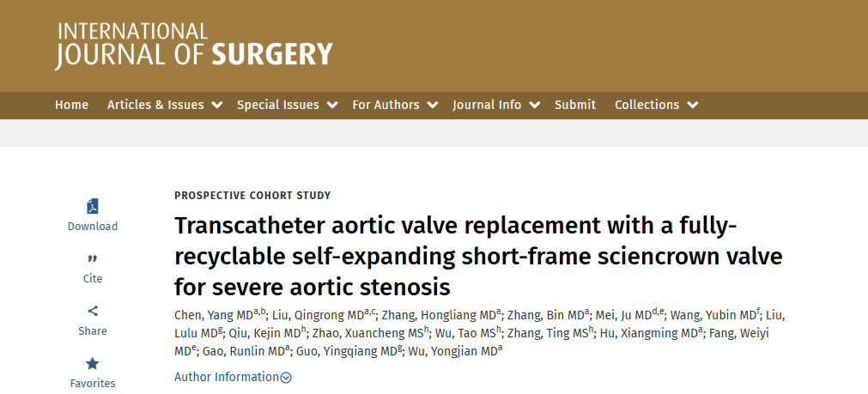Select Submit in the navigation bar

(575, 105)
